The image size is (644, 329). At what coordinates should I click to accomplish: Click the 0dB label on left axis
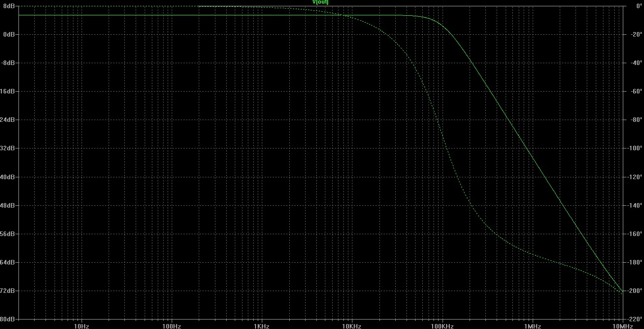[x=9, y=34]
